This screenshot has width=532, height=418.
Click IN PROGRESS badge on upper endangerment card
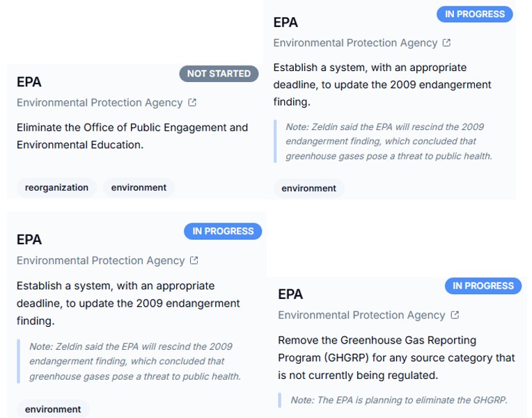474,14
